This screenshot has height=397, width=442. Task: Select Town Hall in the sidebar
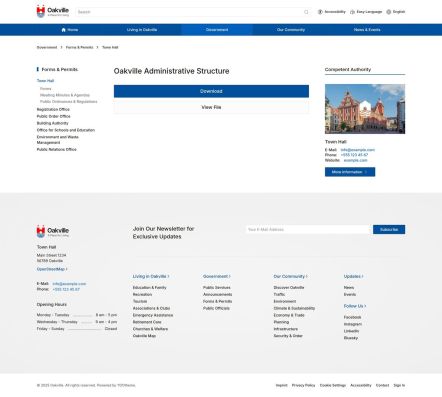[45, 81]
